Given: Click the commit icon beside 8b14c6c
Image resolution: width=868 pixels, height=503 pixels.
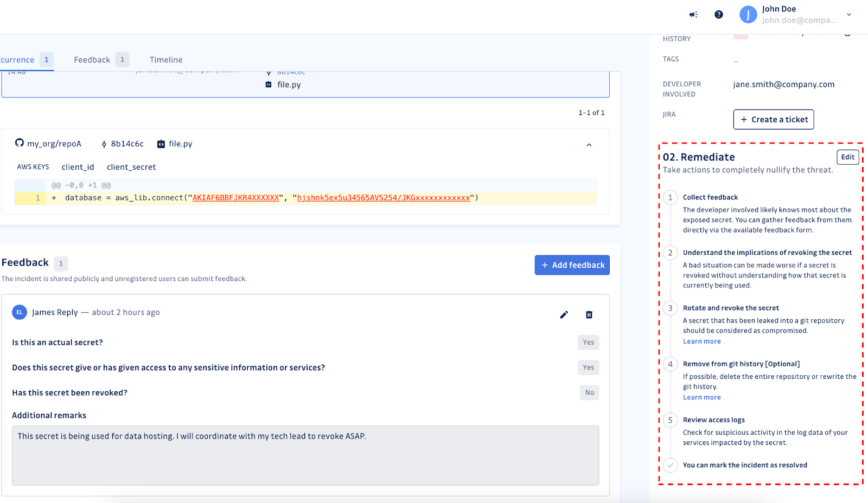Looking at the screenshot, I should pos(103,144).
